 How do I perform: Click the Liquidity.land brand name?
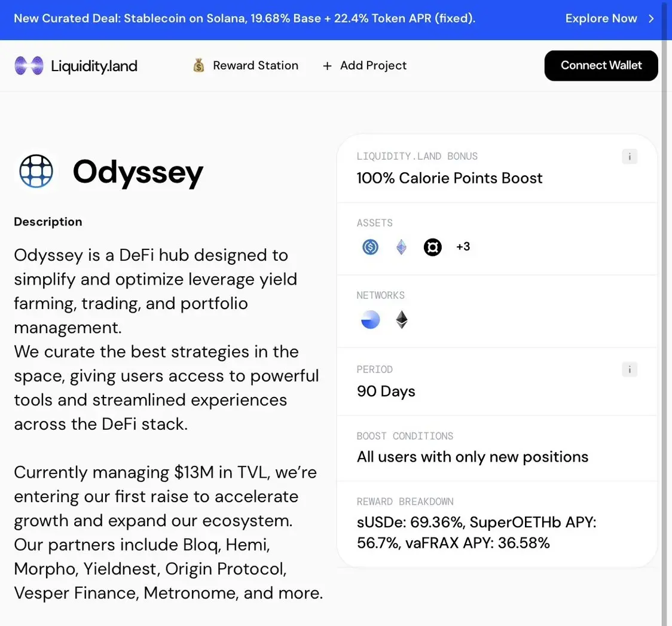point(94,66)
